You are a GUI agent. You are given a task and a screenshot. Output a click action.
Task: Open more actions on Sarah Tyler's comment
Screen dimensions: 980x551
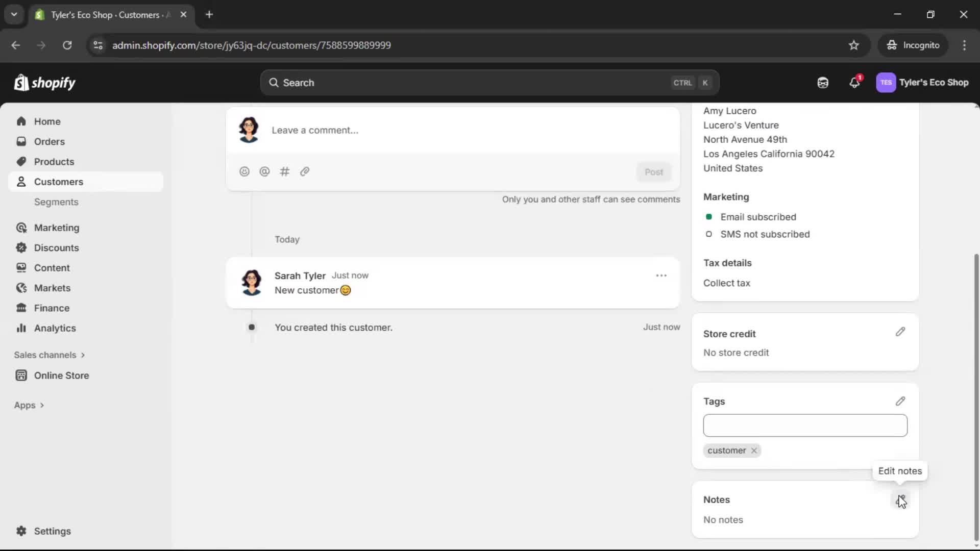pyautogui.click(x=661, y=275)
